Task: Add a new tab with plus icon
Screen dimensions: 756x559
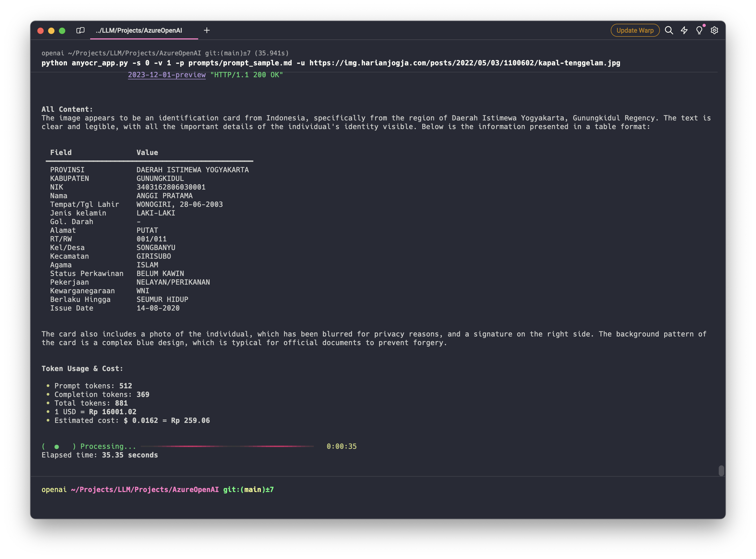Action: [207, 31]
